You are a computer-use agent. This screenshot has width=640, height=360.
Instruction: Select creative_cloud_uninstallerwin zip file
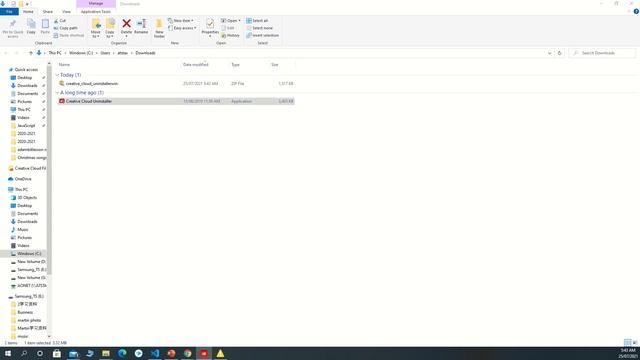(x=176, y=83)
